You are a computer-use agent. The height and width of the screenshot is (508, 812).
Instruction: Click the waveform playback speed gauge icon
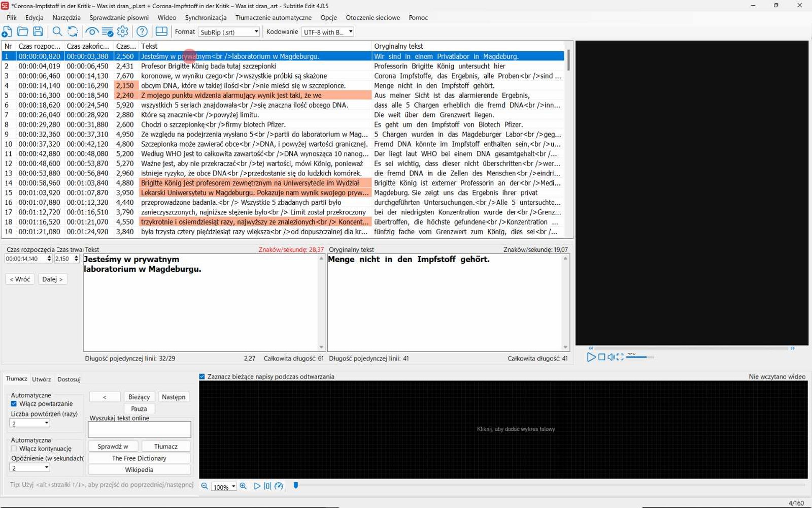click(279, 486)
